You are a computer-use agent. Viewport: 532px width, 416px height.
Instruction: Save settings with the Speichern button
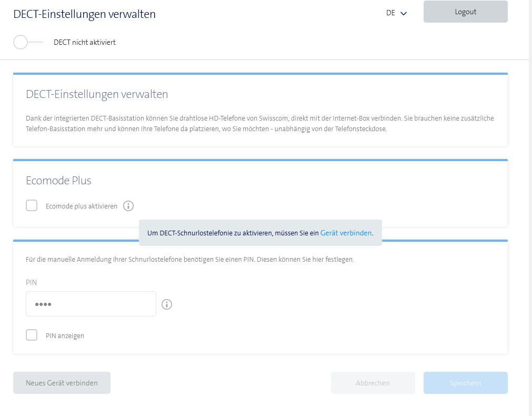(x=465, y=383)
